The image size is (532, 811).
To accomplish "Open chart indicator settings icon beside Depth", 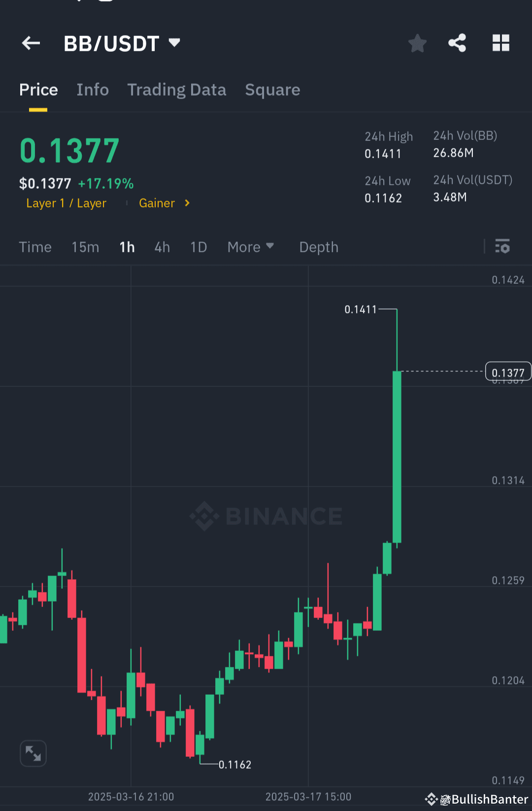I will pos(502,247).
